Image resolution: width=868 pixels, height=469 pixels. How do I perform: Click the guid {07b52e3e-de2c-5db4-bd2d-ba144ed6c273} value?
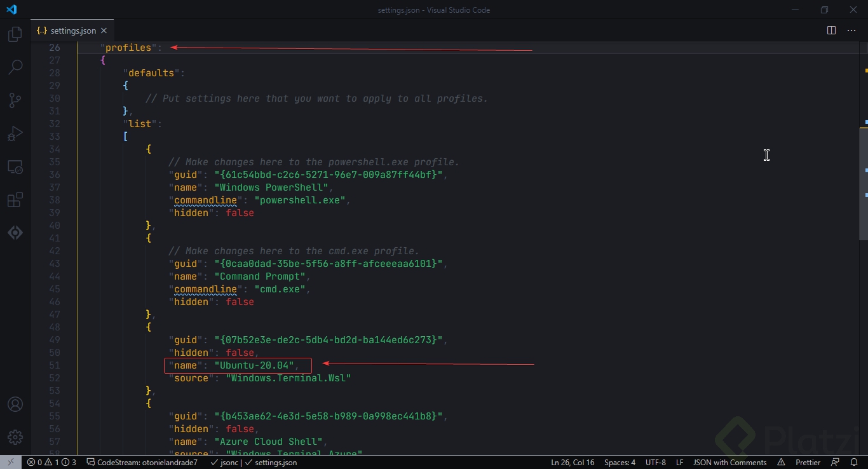(x=328, y=340)
